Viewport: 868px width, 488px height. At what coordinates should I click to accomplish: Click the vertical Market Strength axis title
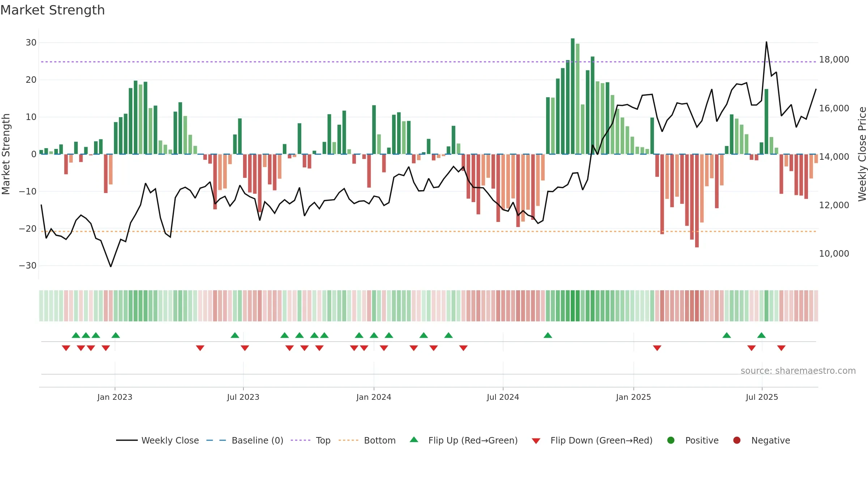[6, 154]
